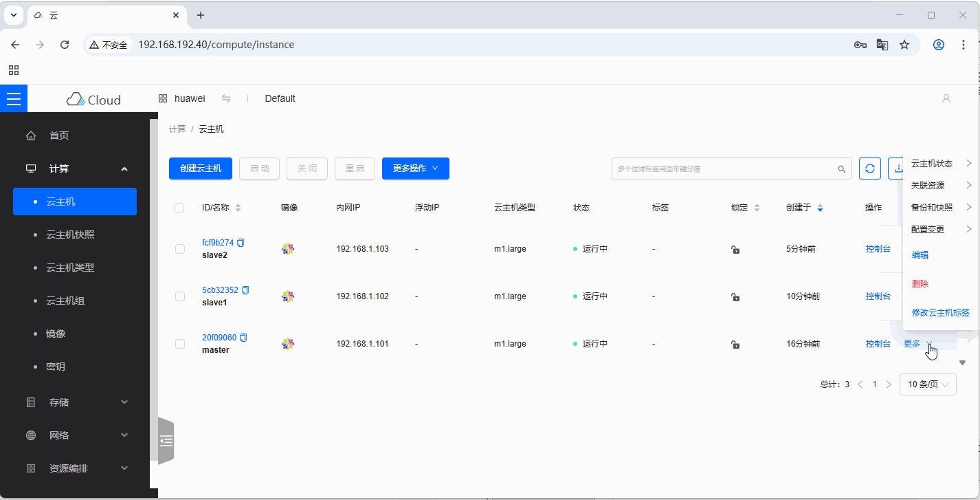This screenshot has width=980, height=500.
Task: Collapse the sidebar with the fold handle
Action: tap(166, 441)
